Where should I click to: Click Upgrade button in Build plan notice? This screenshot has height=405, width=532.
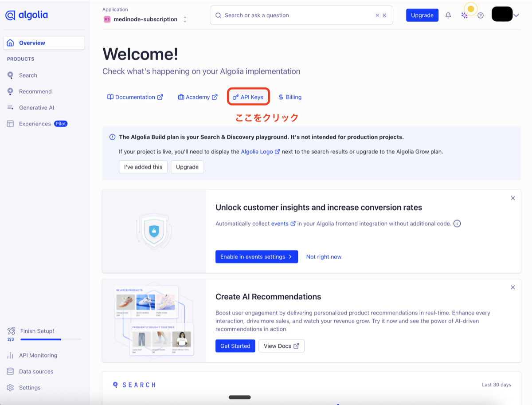187,167
